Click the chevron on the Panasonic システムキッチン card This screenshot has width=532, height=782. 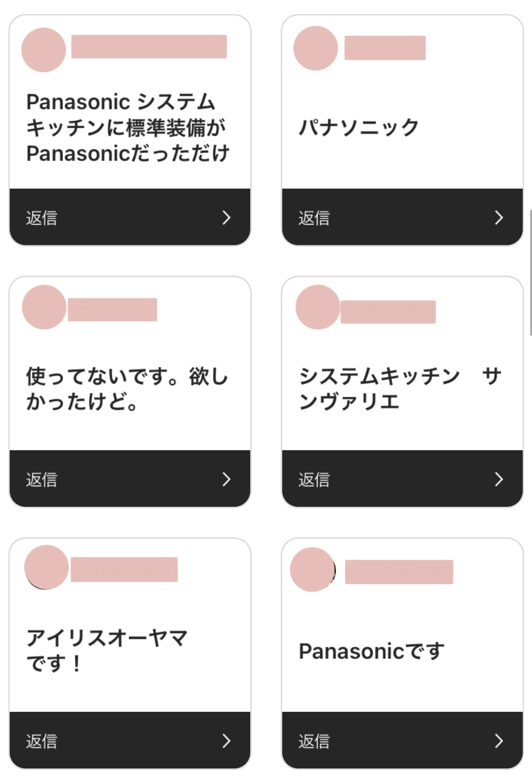coord(226,218)
